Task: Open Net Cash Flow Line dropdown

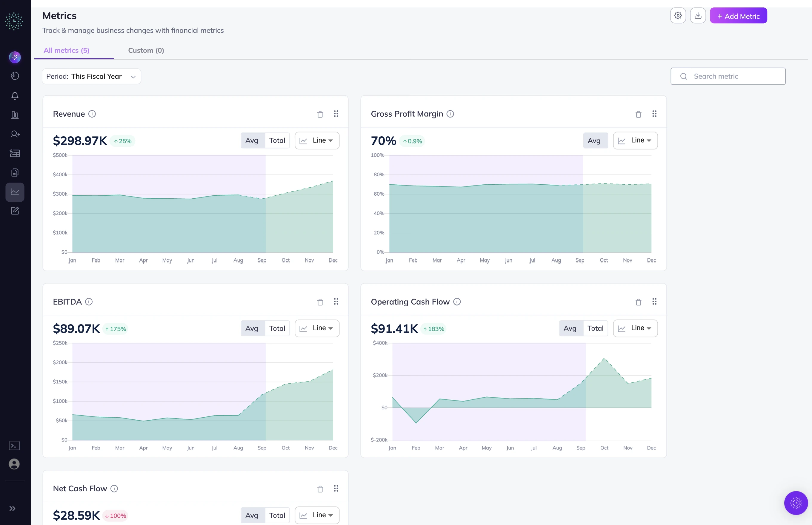Action: [317, 515]
